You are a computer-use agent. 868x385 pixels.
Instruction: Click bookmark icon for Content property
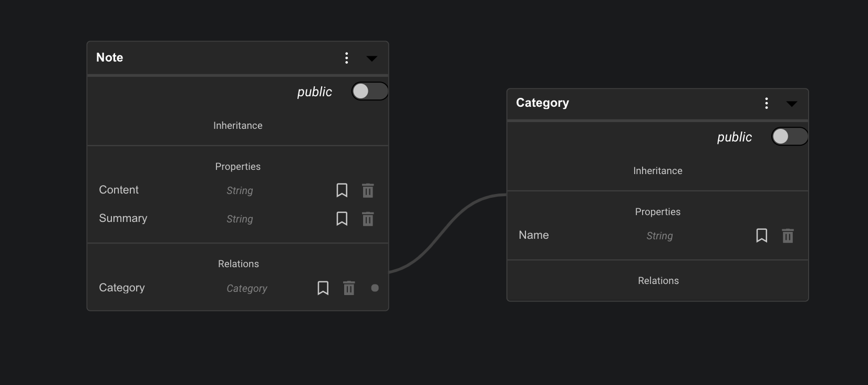pos(342,190)
